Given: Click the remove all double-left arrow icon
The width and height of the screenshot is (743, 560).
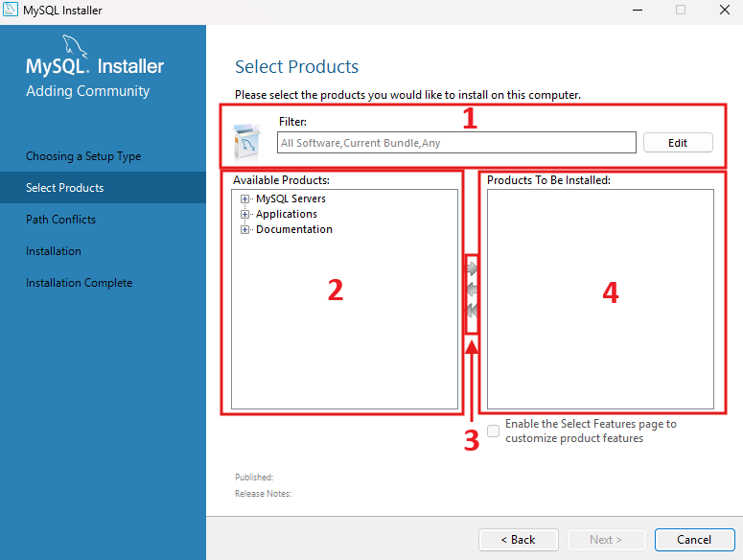Looking at the screenshot, I should 472,311.
